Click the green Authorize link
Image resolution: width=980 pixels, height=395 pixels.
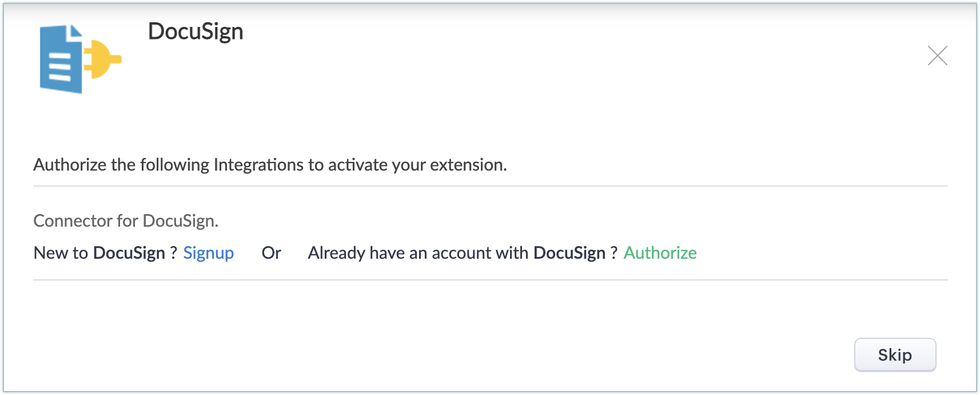tap(660, 253)
